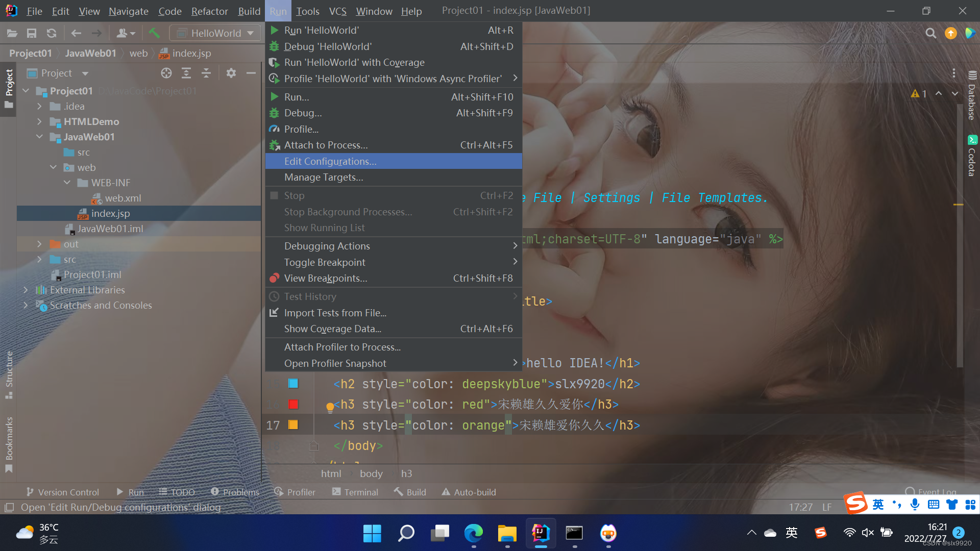Click the search icon in toolbar
980x551 pixels.
[931, 33]
